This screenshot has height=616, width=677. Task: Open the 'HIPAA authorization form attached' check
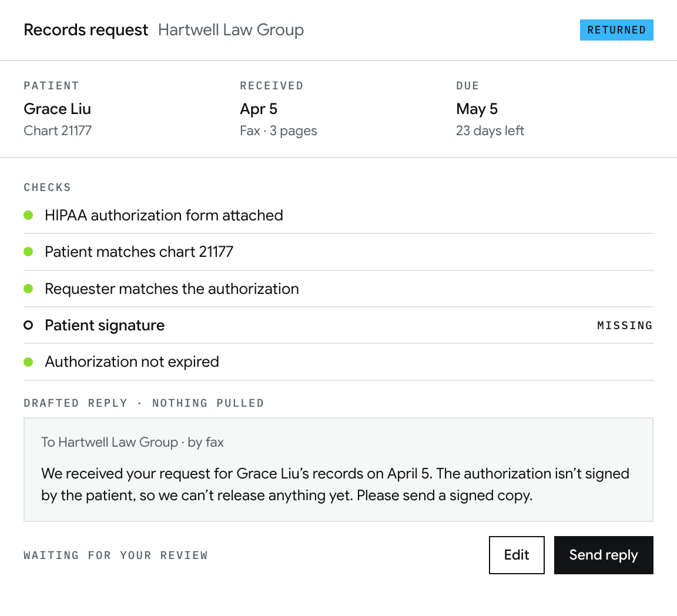(338, 215)
